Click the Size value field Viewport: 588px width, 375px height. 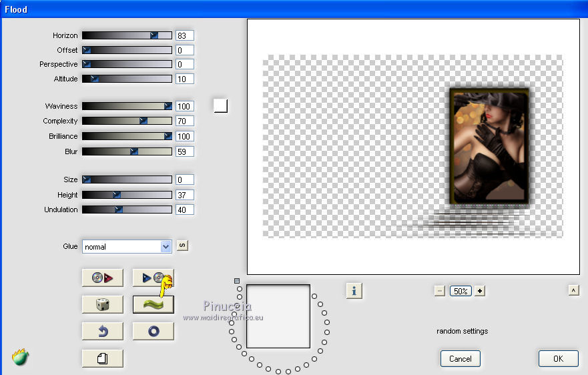(184, 180)
